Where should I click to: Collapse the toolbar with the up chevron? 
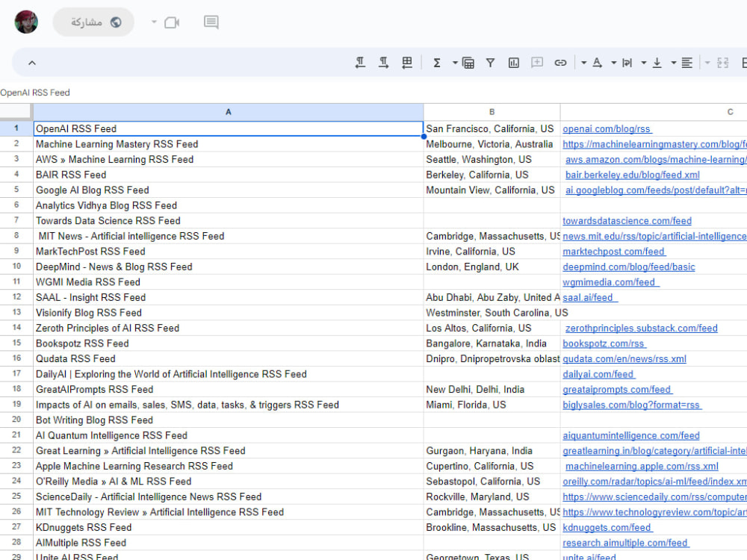32,63
